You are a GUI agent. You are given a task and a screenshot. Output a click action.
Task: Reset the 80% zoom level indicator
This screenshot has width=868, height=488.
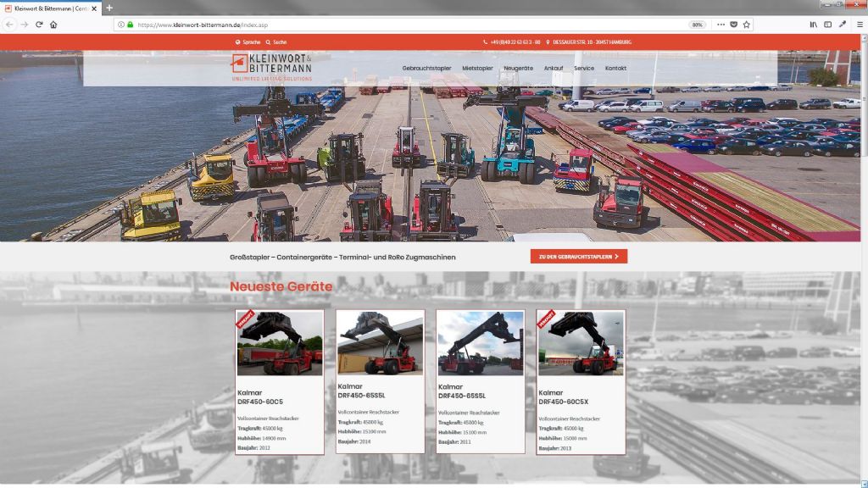coord(698,25)
